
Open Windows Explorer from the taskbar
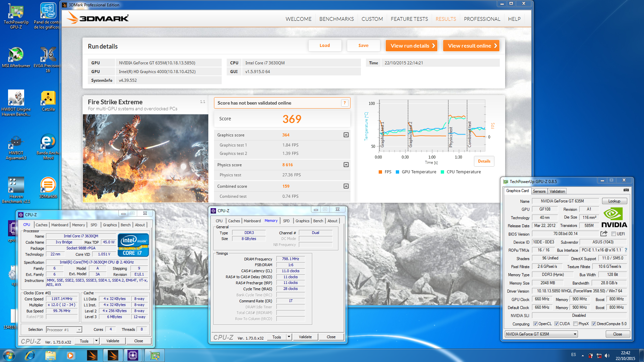(x=50, y=355)
